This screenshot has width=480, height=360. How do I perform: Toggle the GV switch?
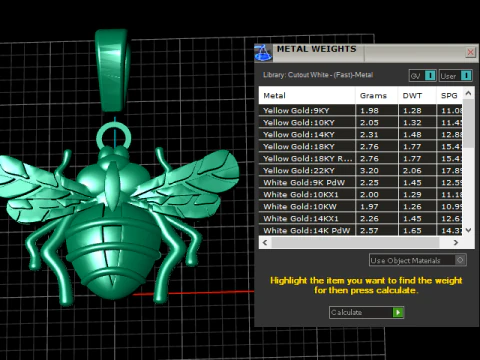click(x=422, y=76)
